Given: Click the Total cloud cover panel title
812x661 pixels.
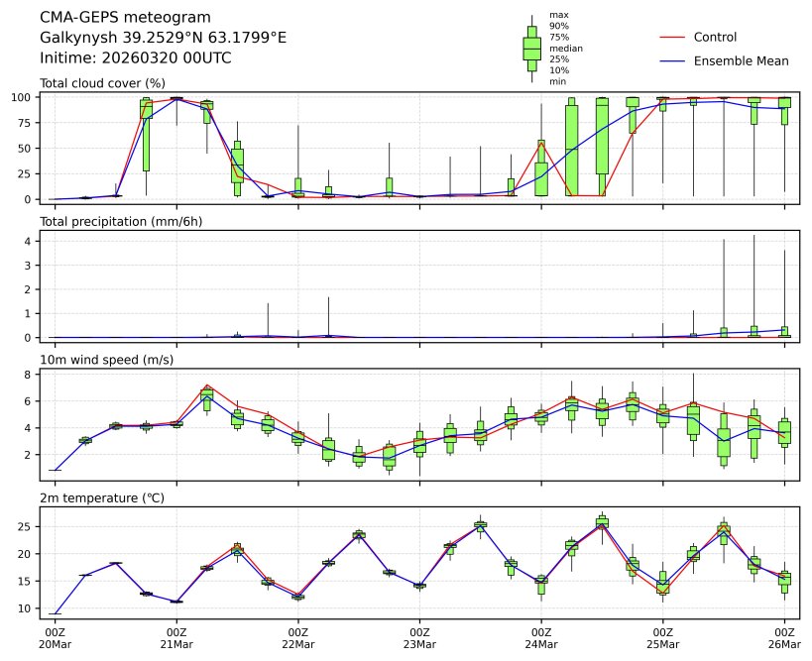Looking at the screenshot, I should (x=102, y=83).
